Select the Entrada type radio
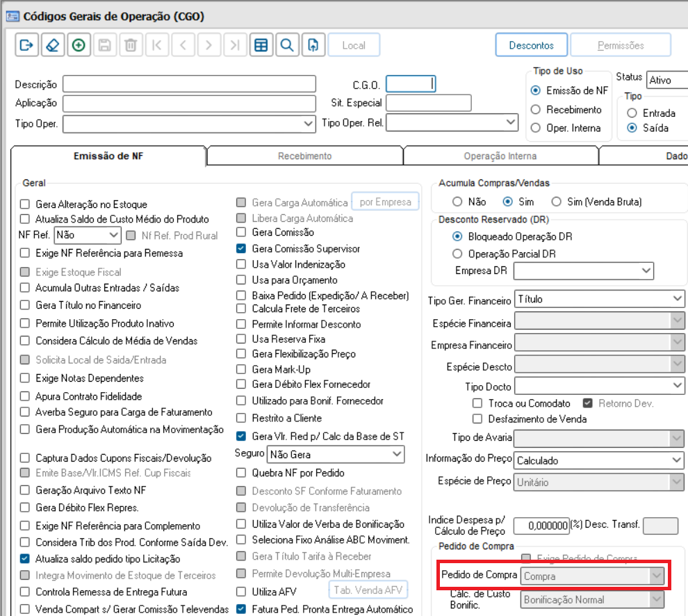 coord(632,113)
